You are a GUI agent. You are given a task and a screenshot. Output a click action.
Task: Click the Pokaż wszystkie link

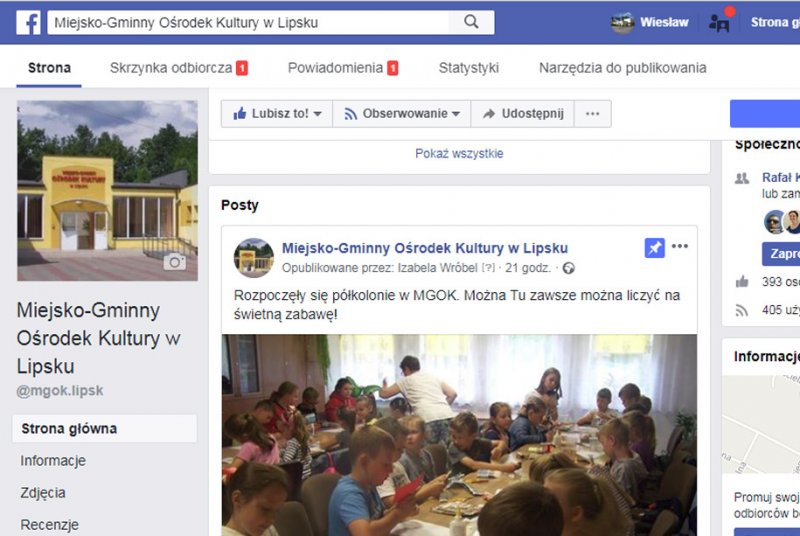click(x=459, y=154)
